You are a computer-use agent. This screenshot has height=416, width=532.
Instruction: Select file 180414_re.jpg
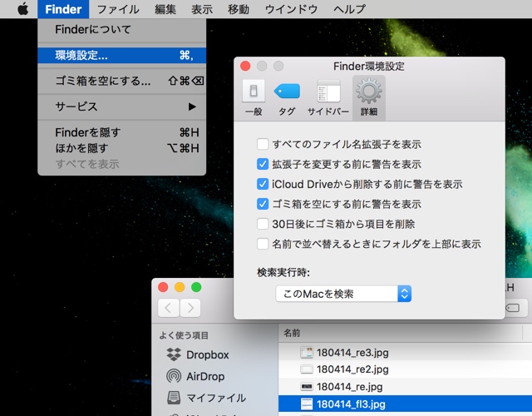(x=405, y=386)
